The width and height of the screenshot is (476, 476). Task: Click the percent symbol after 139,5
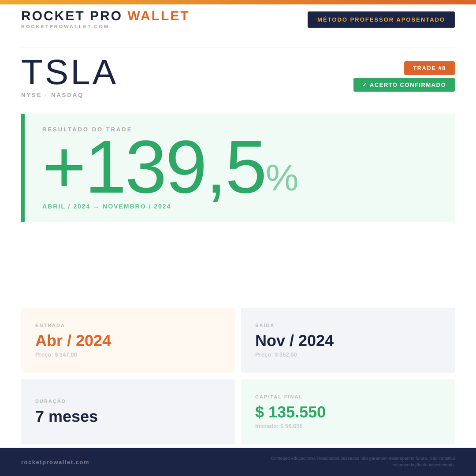pos(282,178)
